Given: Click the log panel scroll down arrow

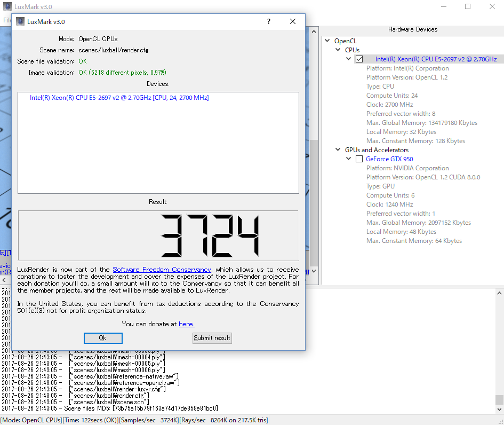Looking at the screenshot, I should pyautogui.click(x=499, y=409).
